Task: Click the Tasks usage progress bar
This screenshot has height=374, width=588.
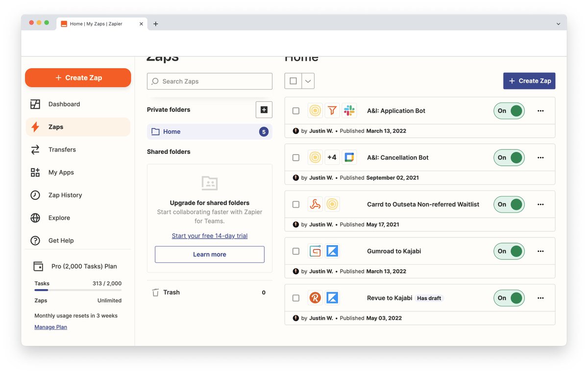Action: tap(78, 290)
